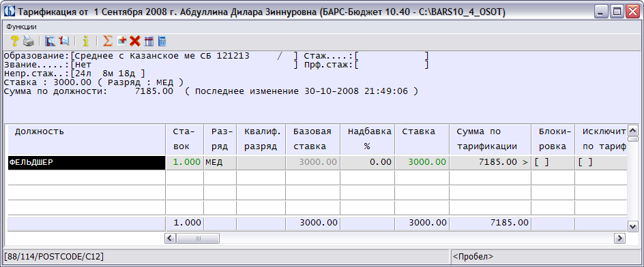Open the calculator icon in the toolbar
This screenshot has height=267, width=644.
[162, 41]
